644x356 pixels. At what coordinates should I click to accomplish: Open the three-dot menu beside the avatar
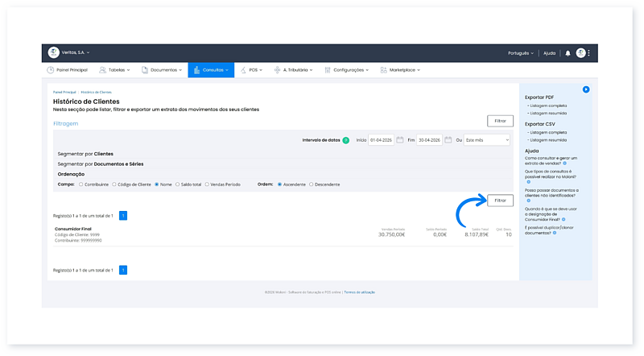pyautogui.click(x=588, y=52)
